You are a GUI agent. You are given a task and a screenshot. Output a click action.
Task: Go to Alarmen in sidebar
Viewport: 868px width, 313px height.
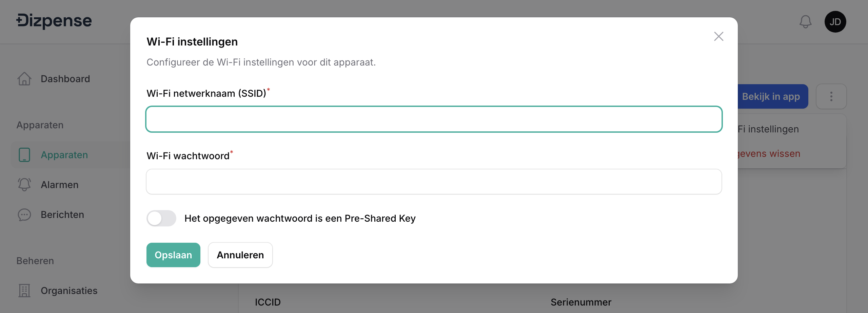[x=60, y=185]
